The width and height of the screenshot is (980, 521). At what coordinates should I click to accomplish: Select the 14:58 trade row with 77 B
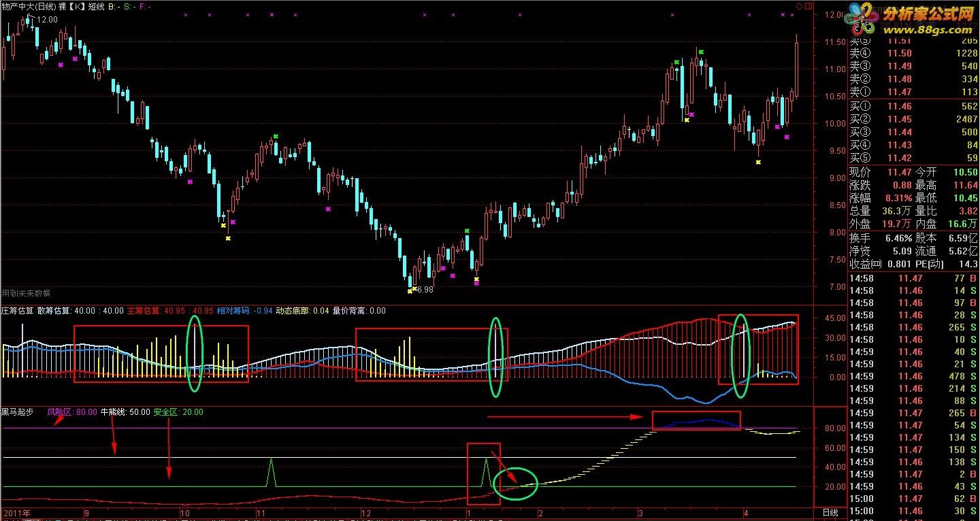[x=913, y=278]
